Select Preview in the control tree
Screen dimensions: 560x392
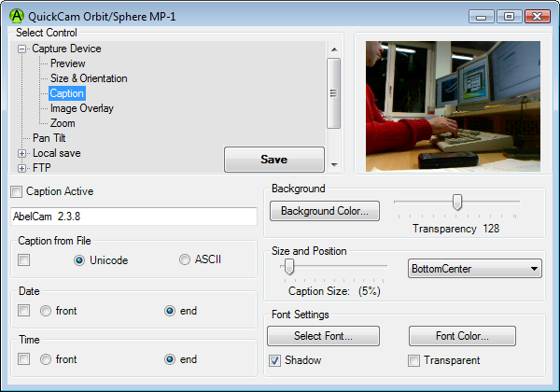click(67, 63)
